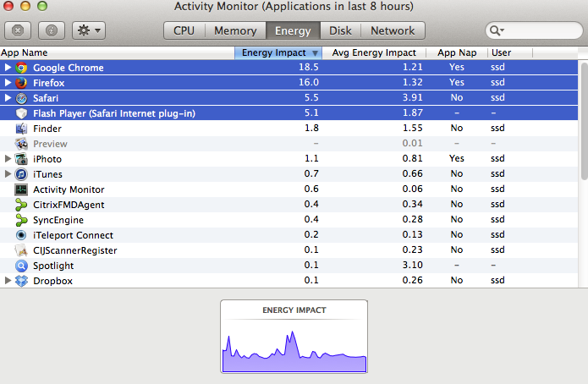Open the gear action menu
The height and width of the screenshot is (384, 588).
[x=89, y=30]
